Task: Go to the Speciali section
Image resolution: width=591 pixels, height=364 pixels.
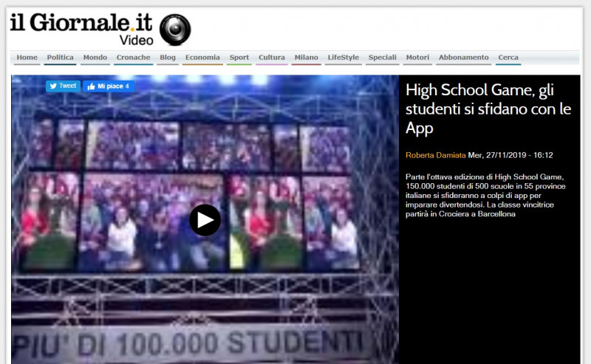Action: (x=383, y=58)
